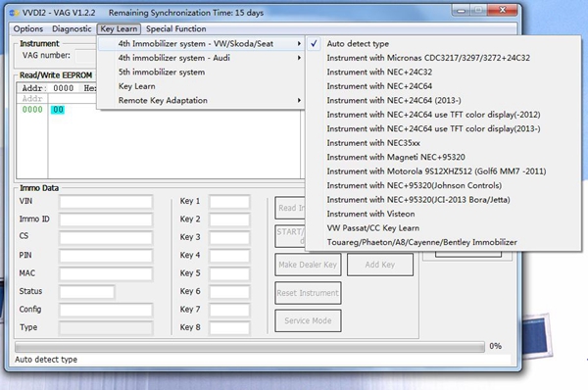Expand 4th immobilizer system Audi submenu arrow
Viewport: 588px width, 390px height.
click(x=299, y=58)
